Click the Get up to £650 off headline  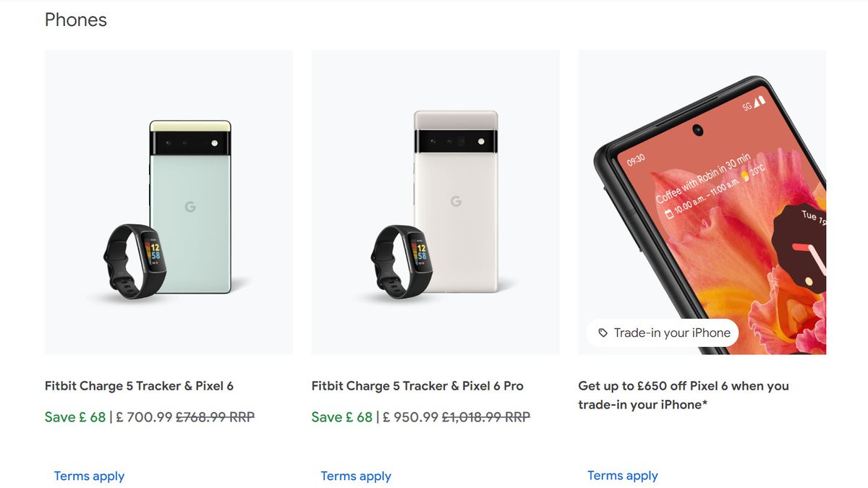tap(684, 395)
